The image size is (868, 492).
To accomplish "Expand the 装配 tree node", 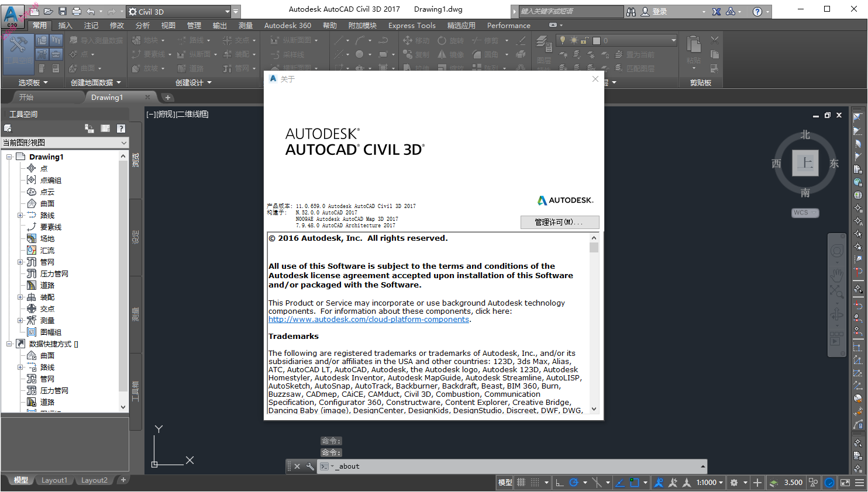I will pyautogui.click(x=20, y=297).
